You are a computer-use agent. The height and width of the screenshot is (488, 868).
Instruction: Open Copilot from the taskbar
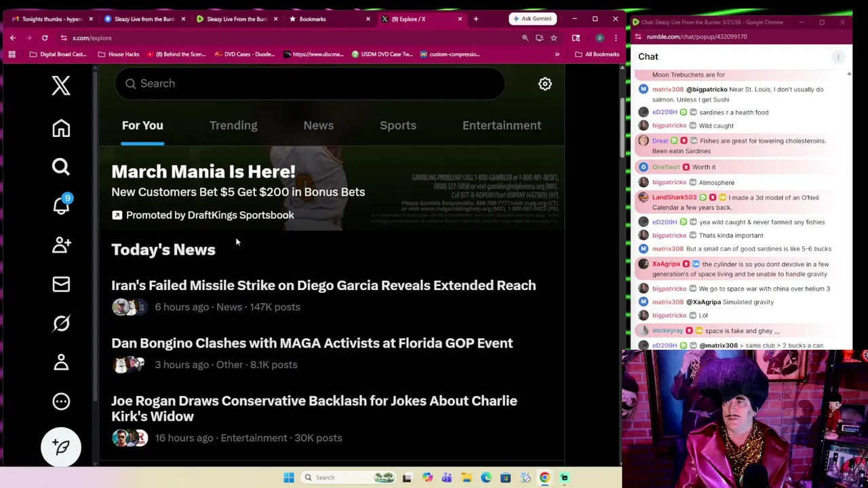pos(427,478)
